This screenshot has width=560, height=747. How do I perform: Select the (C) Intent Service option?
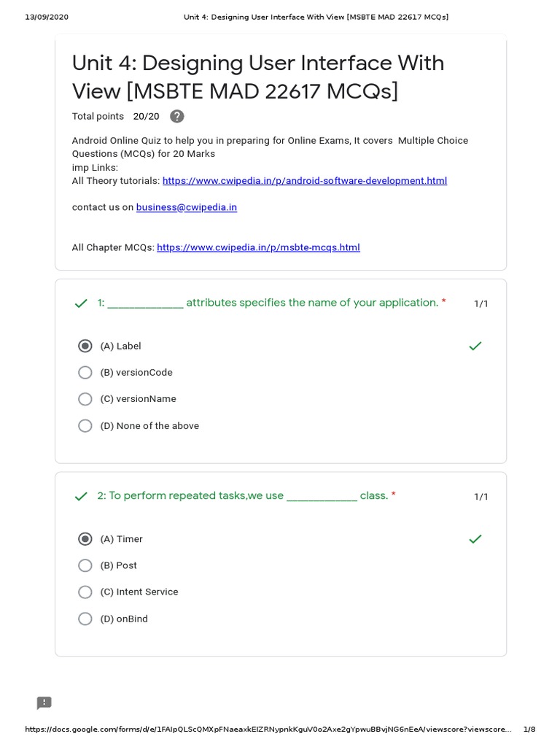click(85, 592)
